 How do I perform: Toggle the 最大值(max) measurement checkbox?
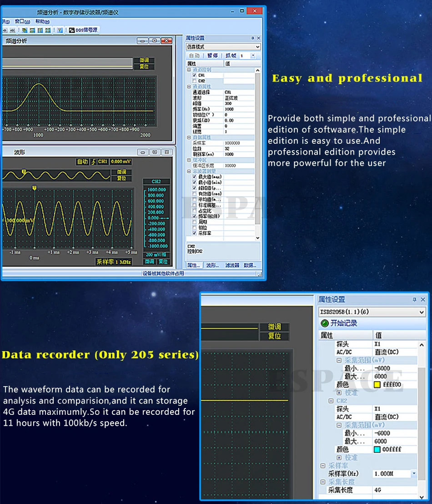coord(194,177)
